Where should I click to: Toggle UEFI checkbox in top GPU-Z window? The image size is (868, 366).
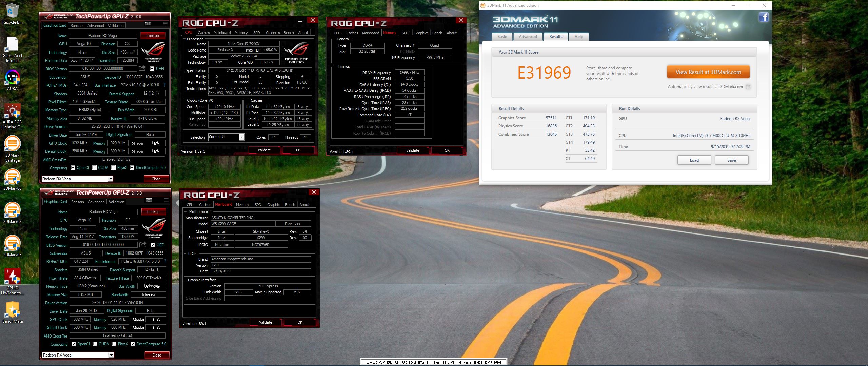point(152,69)
